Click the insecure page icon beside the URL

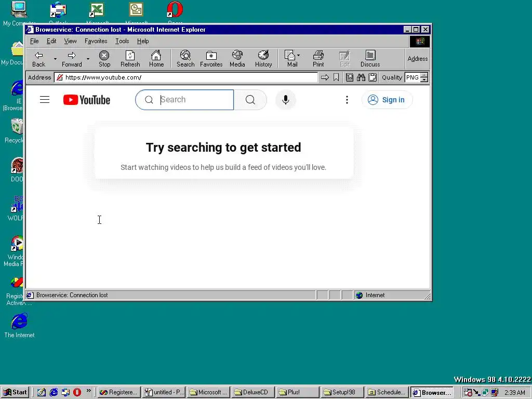pos(60,78)
